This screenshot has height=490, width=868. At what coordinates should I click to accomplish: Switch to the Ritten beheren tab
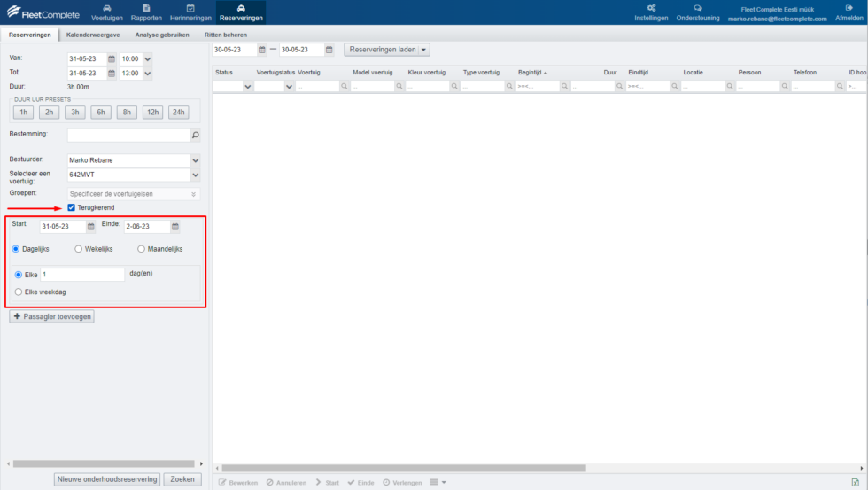[226, 35]
